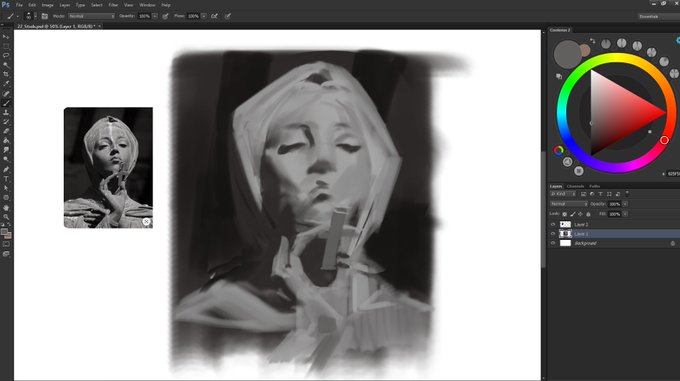
Task: Select the Clone Stamp tool
Action: 6,112
